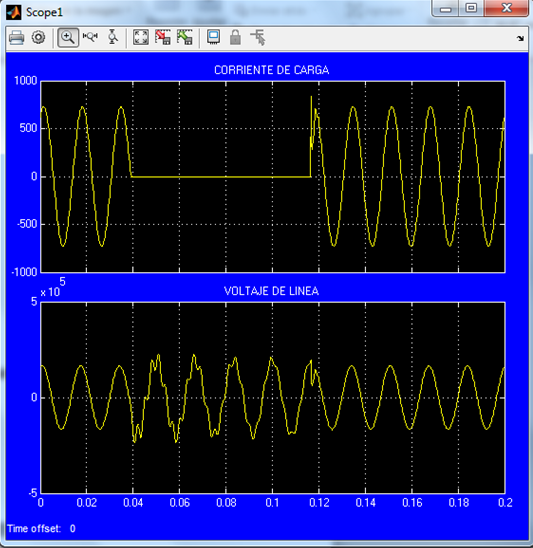Select the Zoom Y-axis tool

tap(113, 37)
